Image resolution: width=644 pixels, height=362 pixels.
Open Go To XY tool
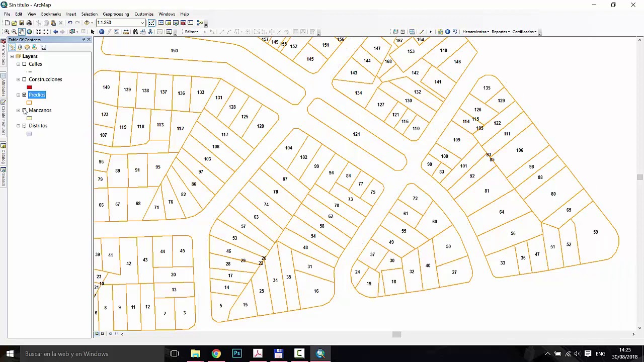pyautogui.click(x=150, y=32)
